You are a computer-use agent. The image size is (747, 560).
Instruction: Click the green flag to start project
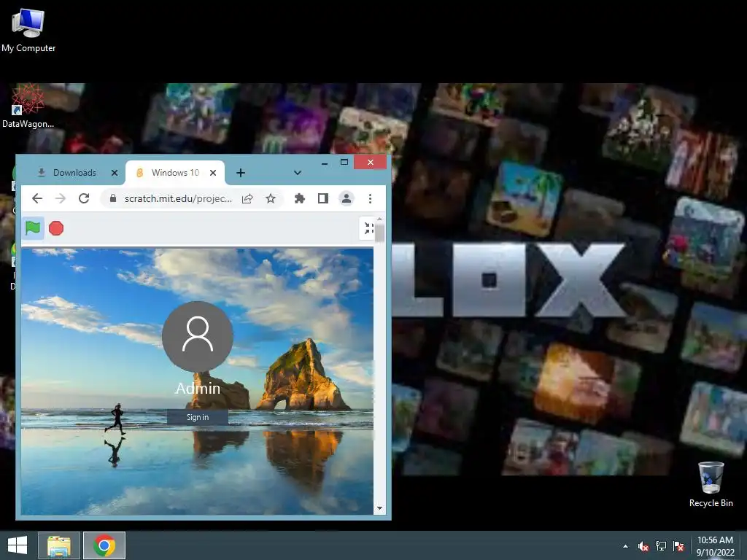(33, 228)
